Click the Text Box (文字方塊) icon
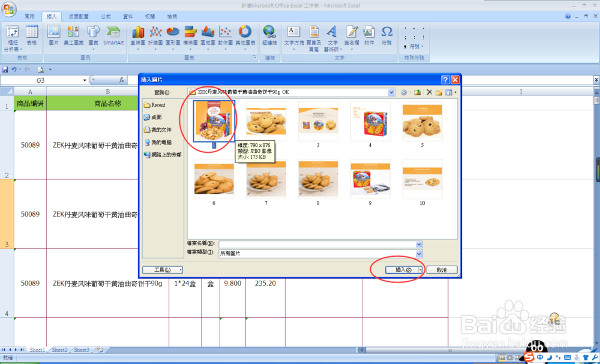600x364 pixels. point(294,32)
